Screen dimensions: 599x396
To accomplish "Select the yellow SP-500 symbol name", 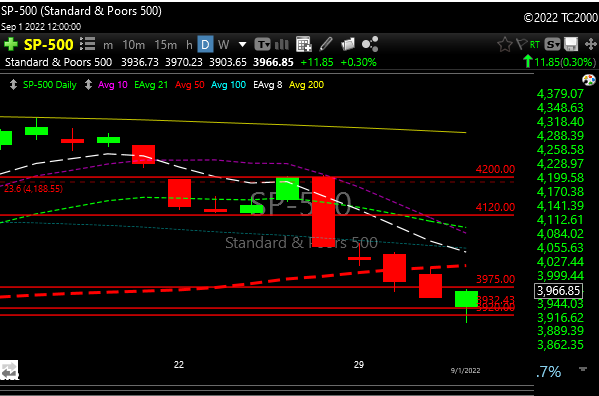I will [49, 45].
